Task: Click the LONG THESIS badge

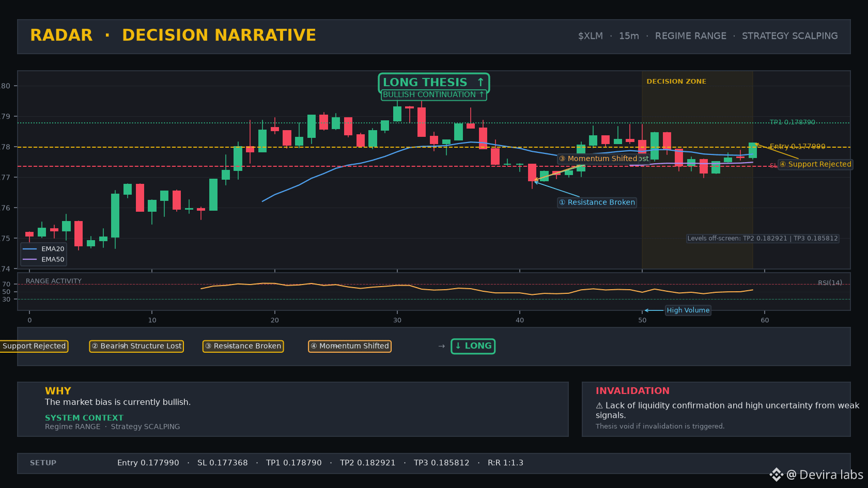Action: [x=434, y=83]
